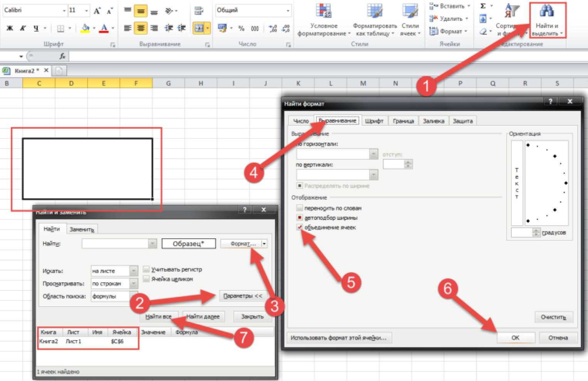
Task: Toggle the переносить по словам checkbox
Action: tap(299, 208)
